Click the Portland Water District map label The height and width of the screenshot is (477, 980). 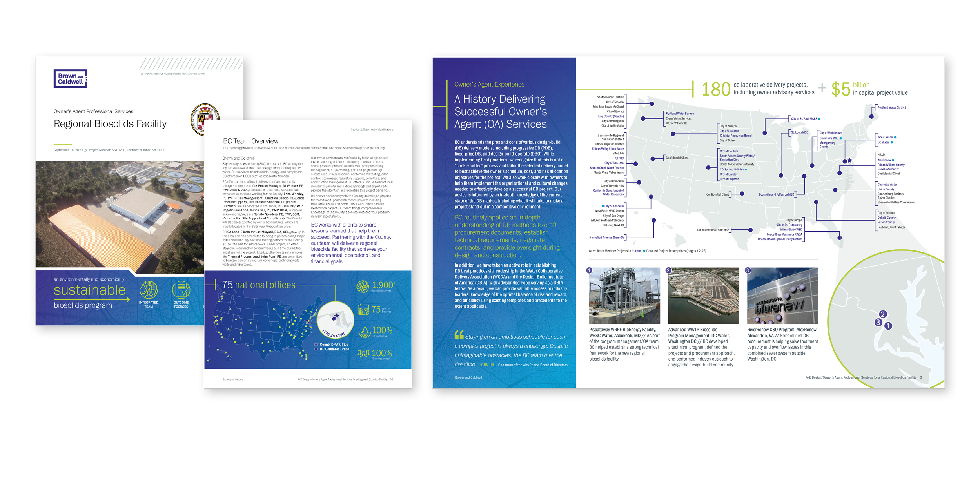pos(891,107)
